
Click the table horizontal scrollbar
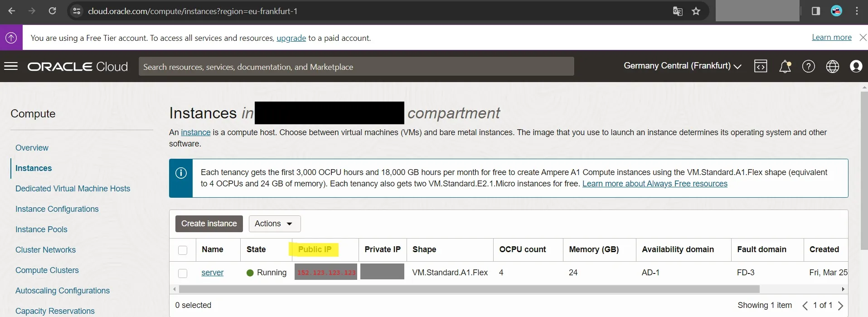[469, 289]
